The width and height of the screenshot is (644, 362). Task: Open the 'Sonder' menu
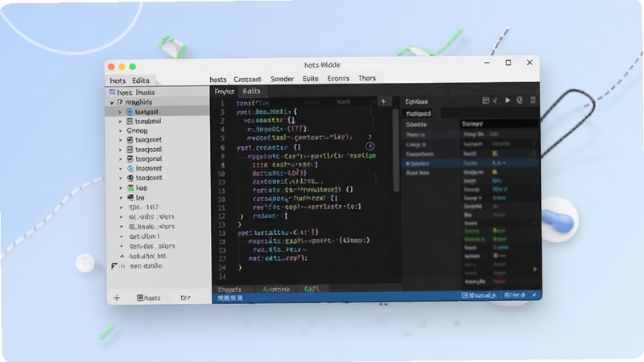click(x=283, y=79)
